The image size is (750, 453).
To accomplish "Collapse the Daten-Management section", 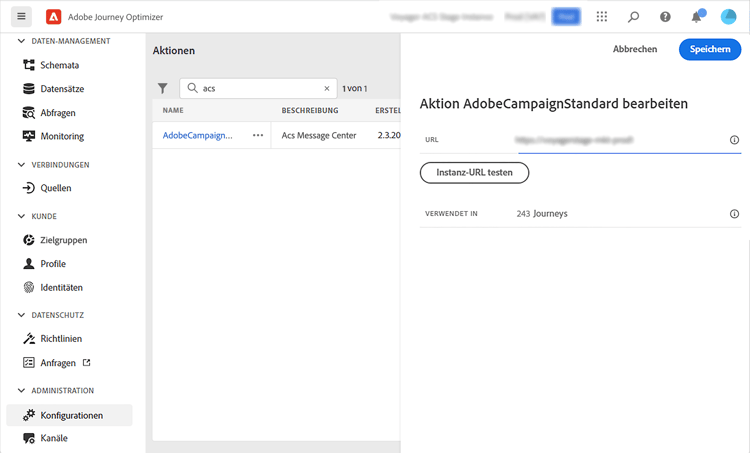I will (x=21, y=41).
